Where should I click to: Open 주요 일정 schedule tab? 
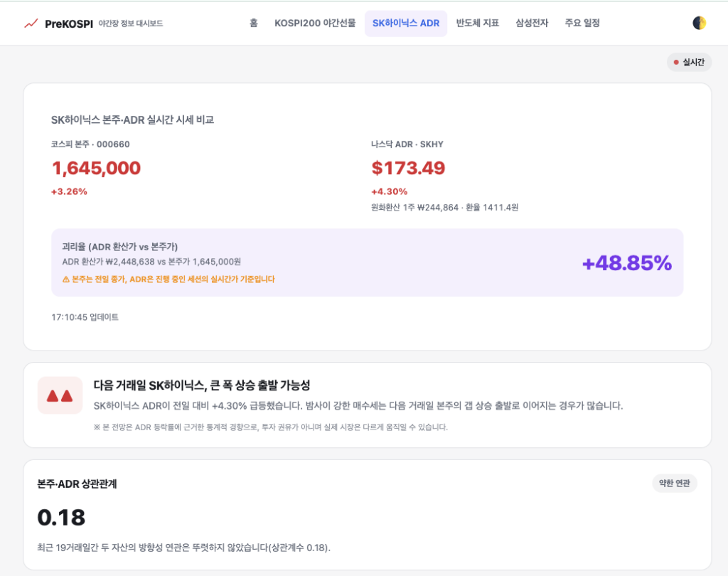click(582, 23)
